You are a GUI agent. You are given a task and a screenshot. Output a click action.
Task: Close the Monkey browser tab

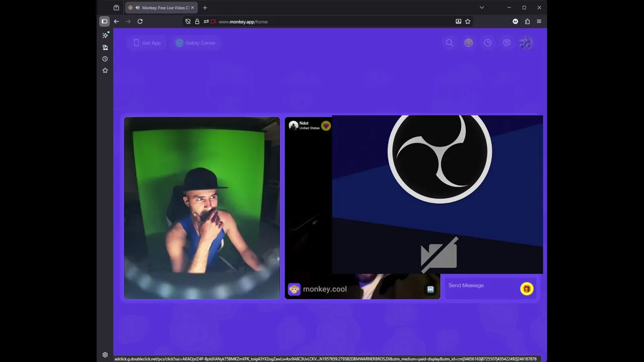click(x=192, y=8)
